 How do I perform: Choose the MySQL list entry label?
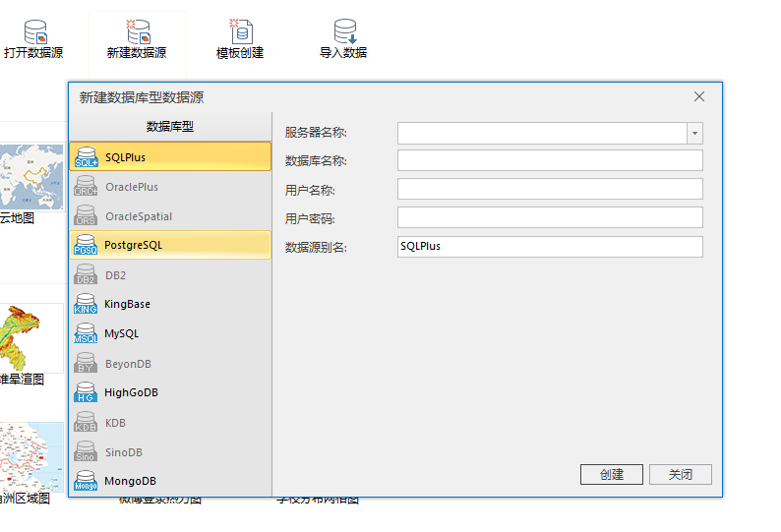pos(122,333)
